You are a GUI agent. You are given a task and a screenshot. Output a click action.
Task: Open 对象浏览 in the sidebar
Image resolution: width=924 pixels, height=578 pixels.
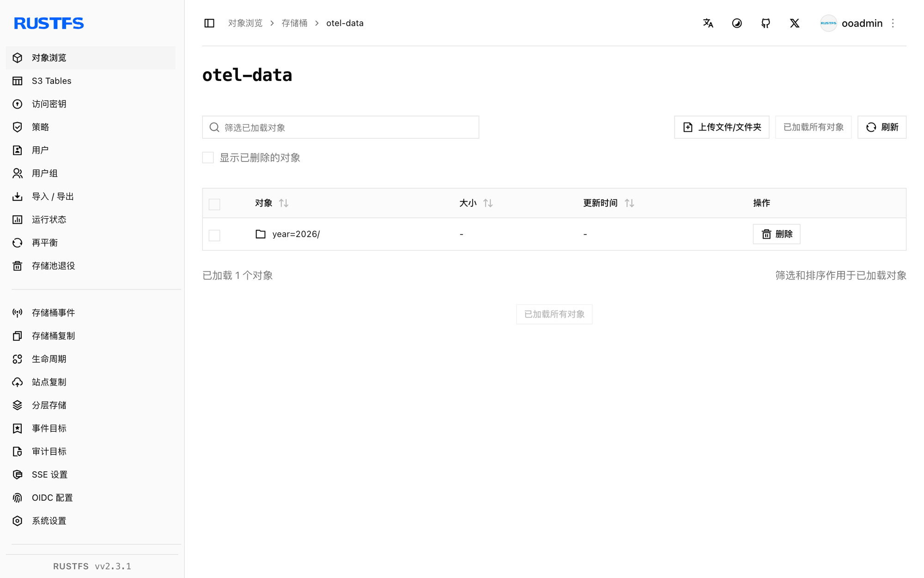coord(91,58)
